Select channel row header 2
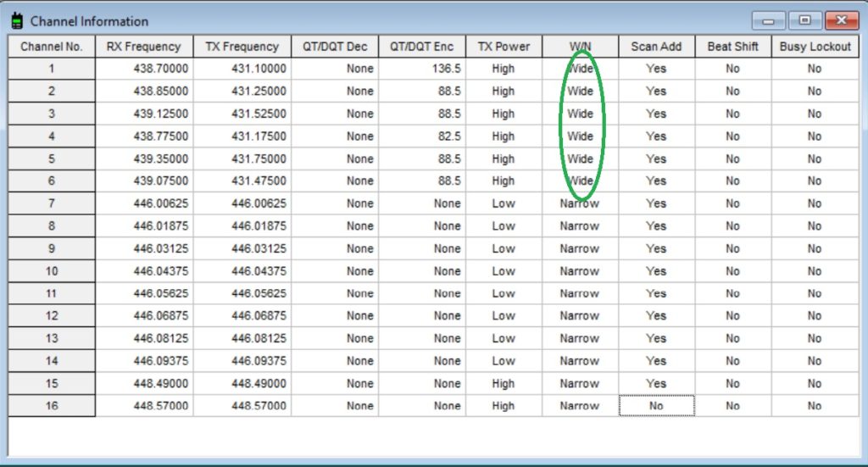The image size is (868, 467). click(52, 91)
